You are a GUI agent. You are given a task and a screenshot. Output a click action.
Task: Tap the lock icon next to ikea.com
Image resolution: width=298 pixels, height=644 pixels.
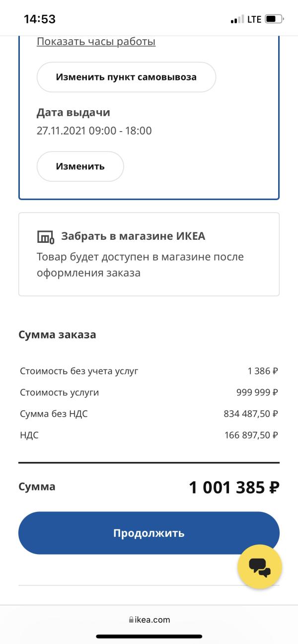coord(131,620)
